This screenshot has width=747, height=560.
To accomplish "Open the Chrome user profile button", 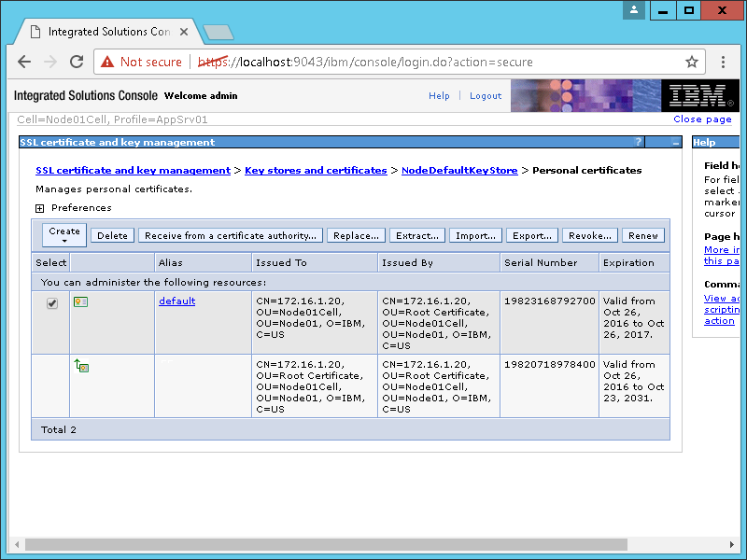I will 635,10.
